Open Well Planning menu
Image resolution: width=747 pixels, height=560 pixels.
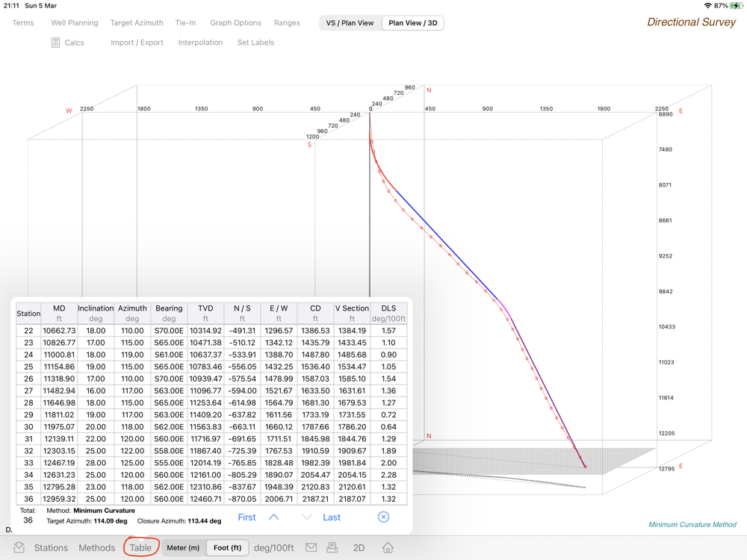[74, 23]
